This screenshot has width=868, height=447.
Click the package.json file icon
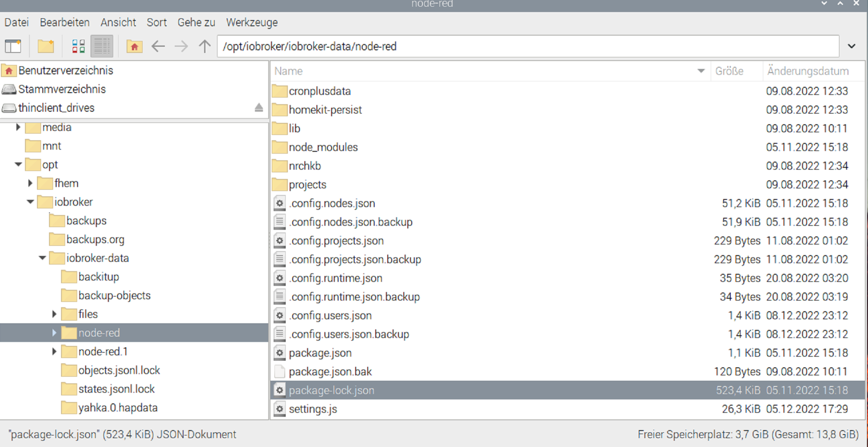click(x=279, y=353)
